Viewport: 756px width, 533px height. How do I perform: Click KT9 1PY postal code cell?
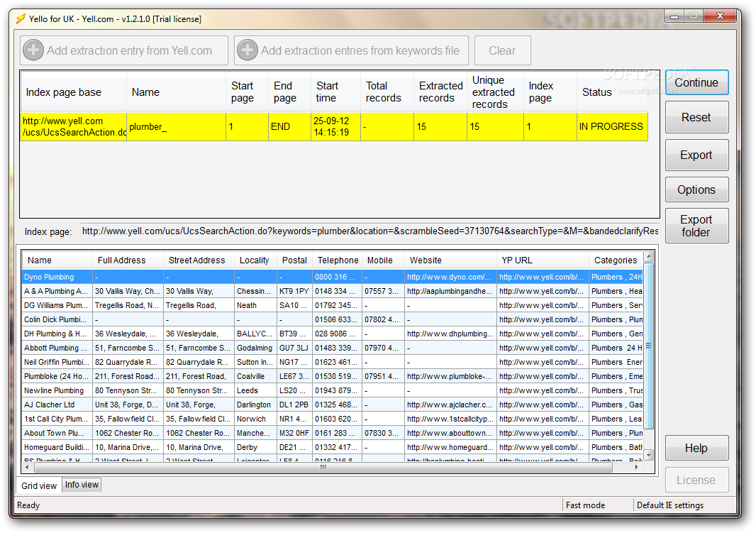pyautogui.click(x=294, y=292)
